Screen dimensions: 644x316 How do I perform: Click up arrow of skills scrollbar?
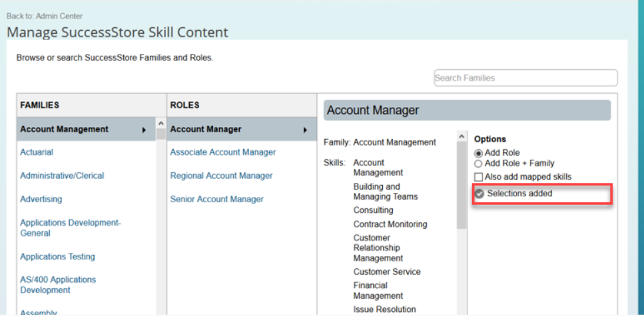462,136
